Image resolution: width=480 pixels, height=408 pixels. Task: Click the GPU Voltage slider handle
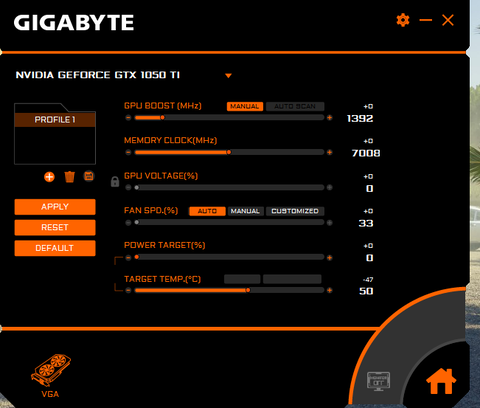coord(137,188)
